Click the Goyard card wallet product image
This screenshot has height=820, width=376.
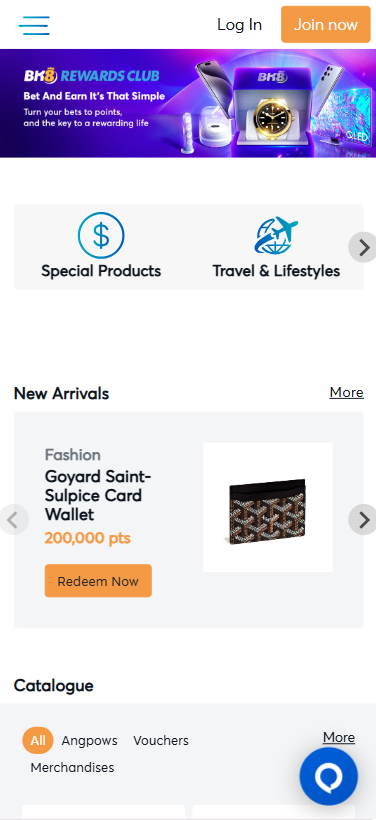click(x=268, y=507)
